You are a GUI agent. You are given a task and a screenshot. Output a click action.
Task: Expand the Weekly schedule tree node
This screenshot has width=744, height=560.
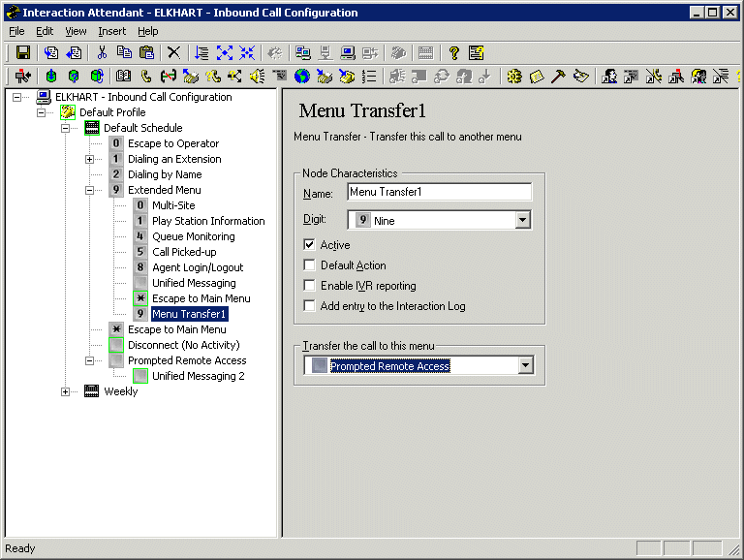tap(66, 391)
